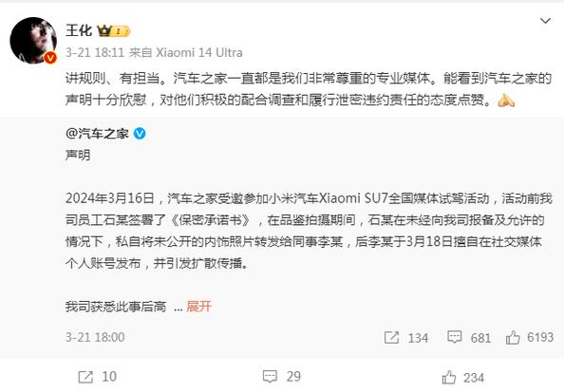Click the quoted post's 3-21 18:00 timestamp
The width and height of the screenshot is (564, 392).
[x=95, y=337]
